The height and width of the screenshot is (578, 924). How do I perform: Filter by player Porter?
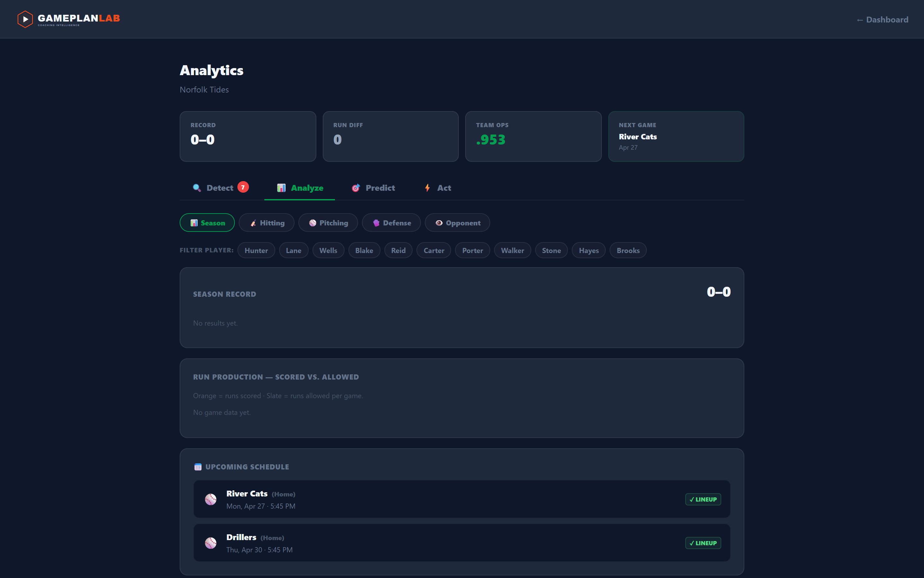[472, 250]
